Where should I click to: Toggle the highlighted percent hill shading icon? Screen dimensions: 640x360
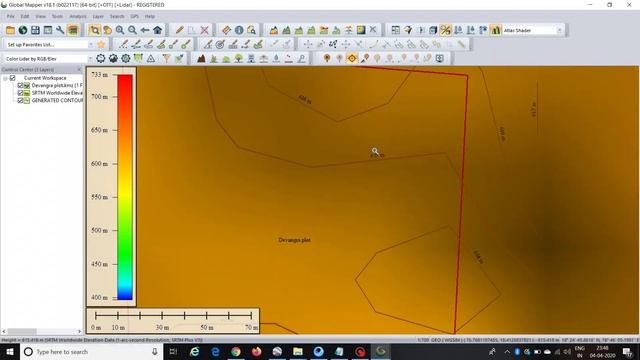pyautogui.click(x=446, y=30)
